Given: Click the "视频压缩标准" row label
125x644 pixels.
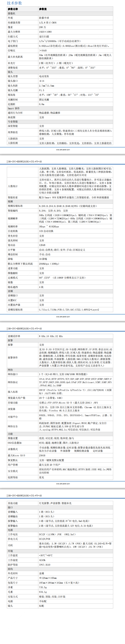Looking at the screenshot, I should tap(15, 206).
